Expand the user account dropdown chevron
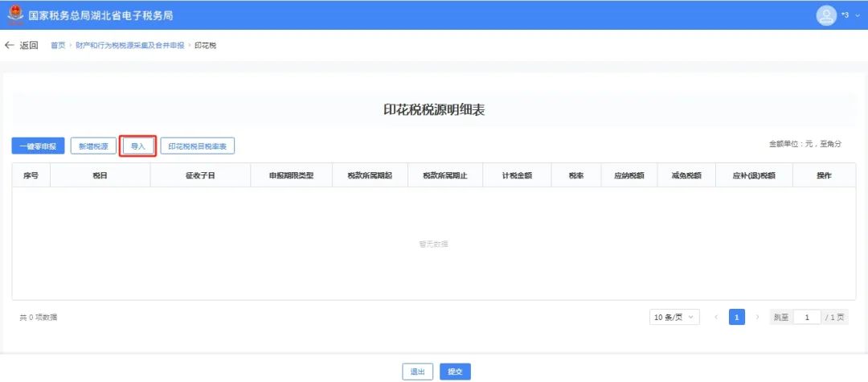 tap(857, 15)
